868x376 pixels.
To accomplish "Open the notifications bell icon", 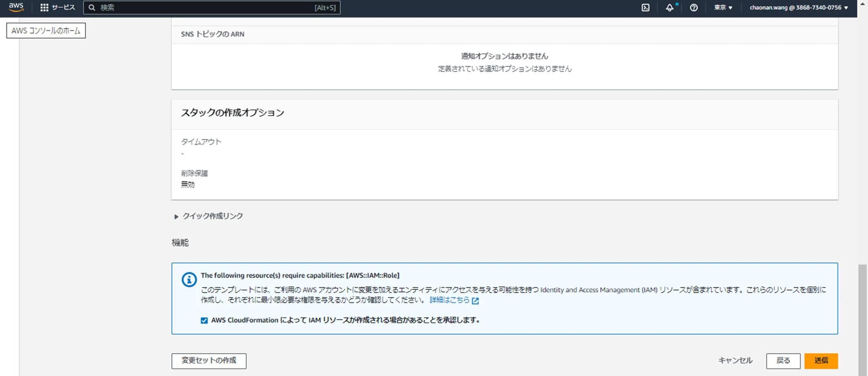I will pos(670,7).
